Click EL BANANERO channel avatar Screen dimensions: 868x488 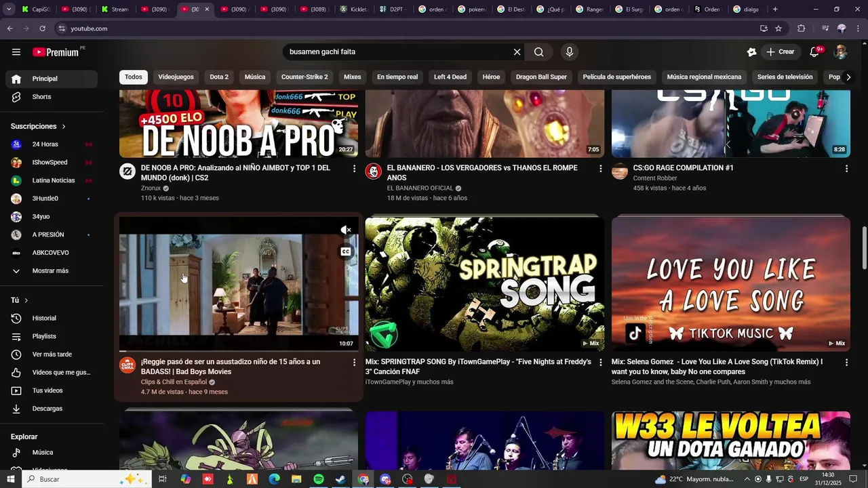[374, 171]
